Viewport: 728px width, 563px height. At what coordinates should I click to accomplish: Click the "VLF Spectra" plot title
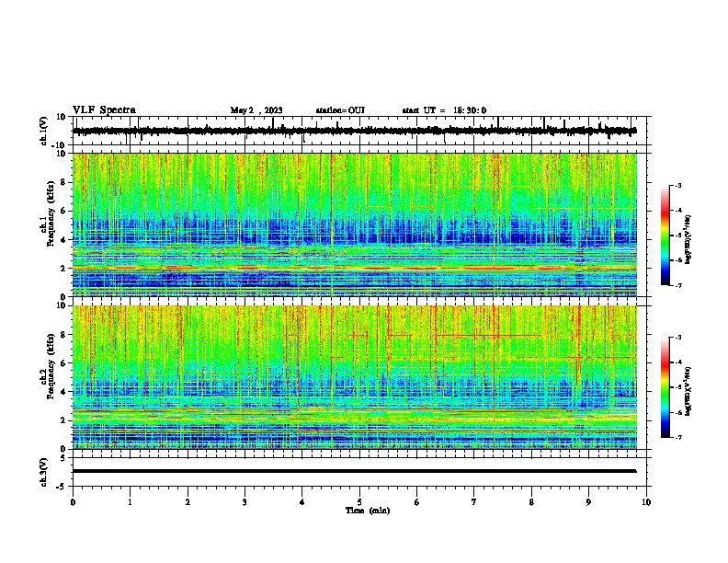coord(104,110)
